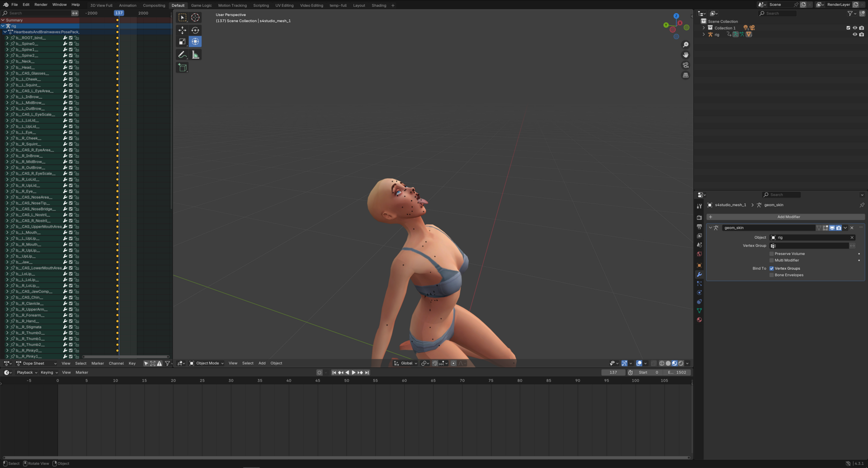Select the Rotate tool icon
This screenshot has width=868, height=468.
[195, 30]
